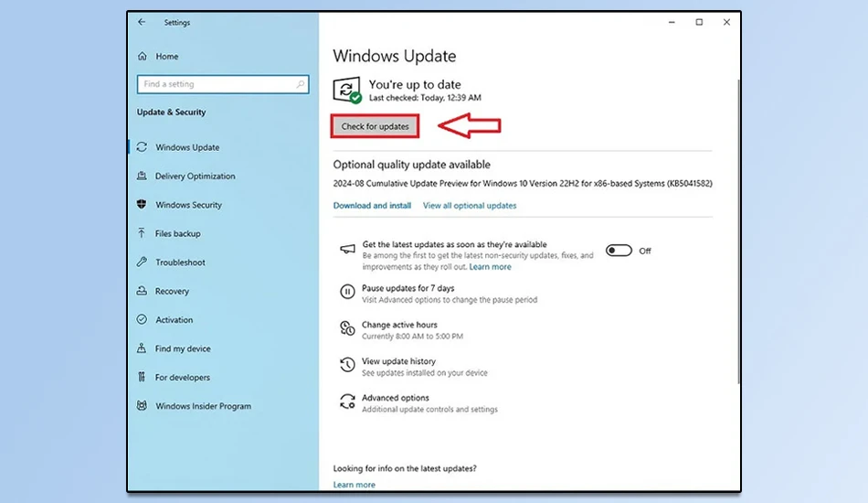Click the pause circle icon
868x503 pixels.
click(347, 292)
